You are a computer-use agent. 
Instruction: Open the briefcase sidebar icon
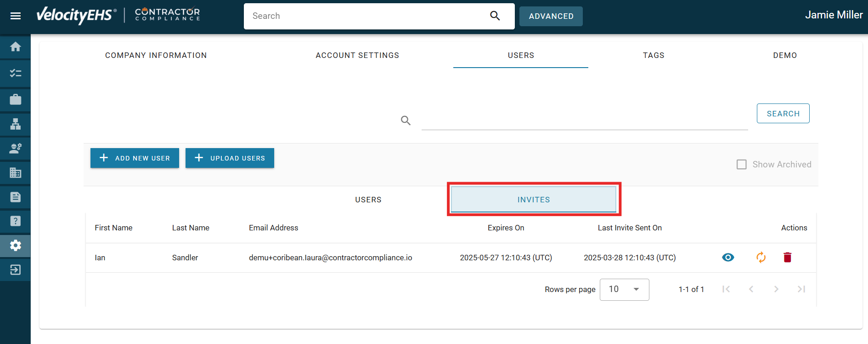[x=16, y=99]
